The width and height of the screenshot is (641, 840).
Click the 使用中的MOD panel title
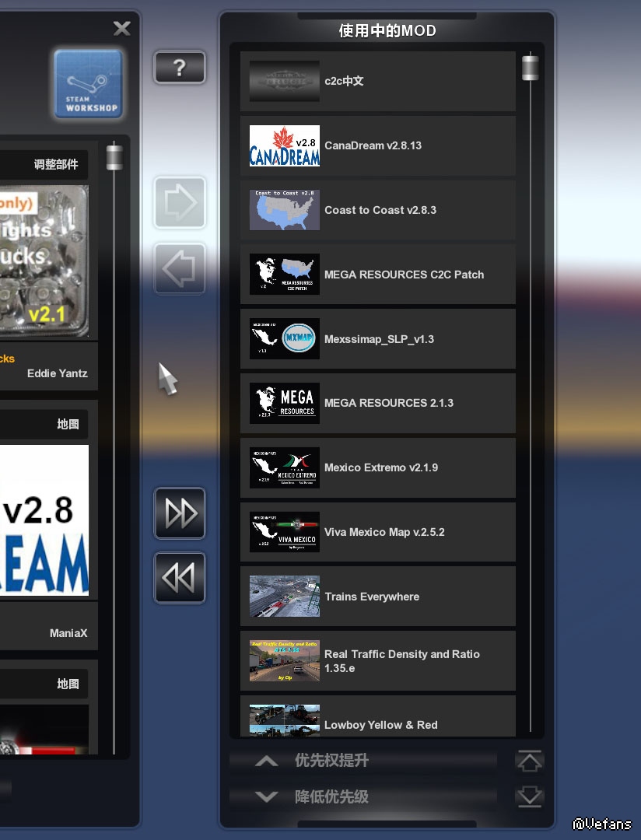(387, 30)
